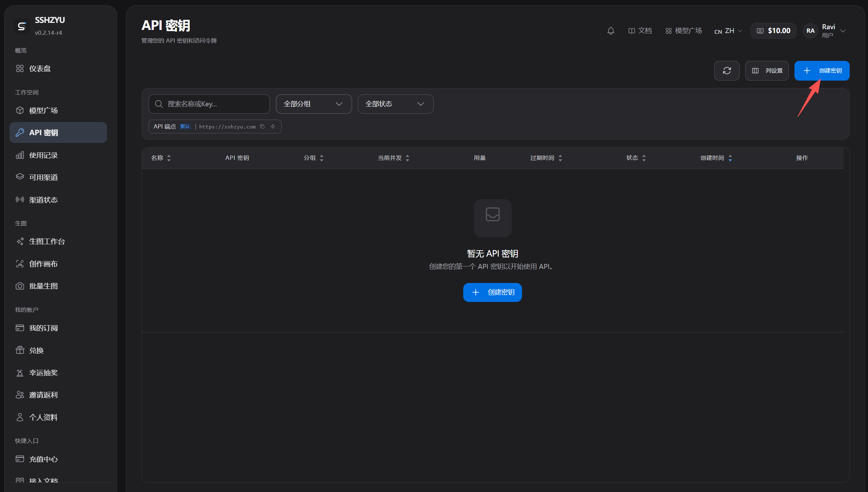
Task: Click the SSHZYU logo icon
Action: coord(22,26)
